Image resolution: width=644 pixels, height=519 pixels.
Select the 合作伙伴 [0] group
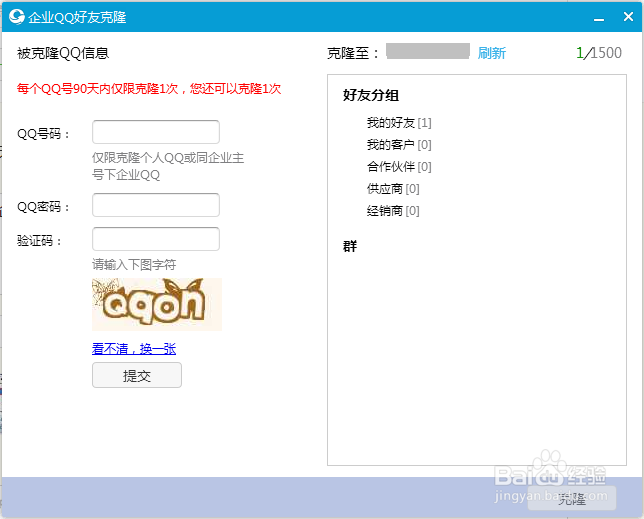click(x=399, y=167)
